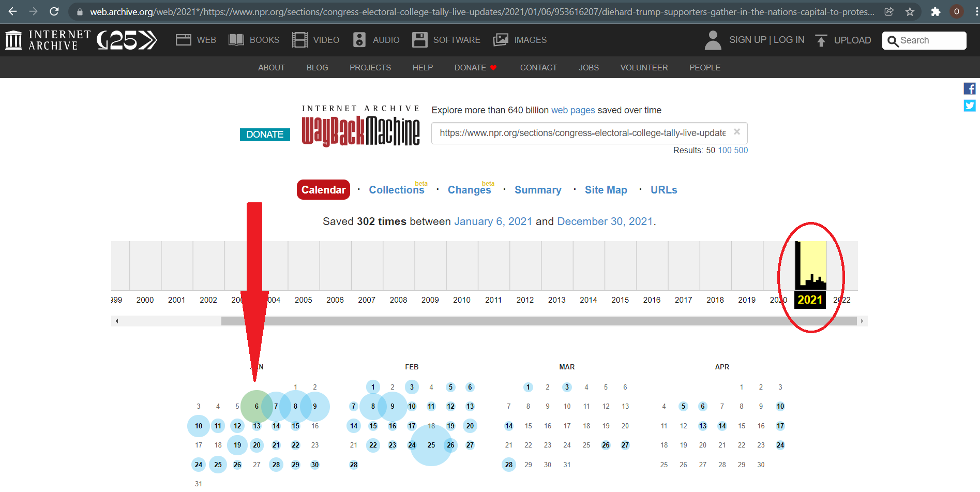Open the Images section icon
980x492 pixels.
pyautogui.click(x=501, y=40)
